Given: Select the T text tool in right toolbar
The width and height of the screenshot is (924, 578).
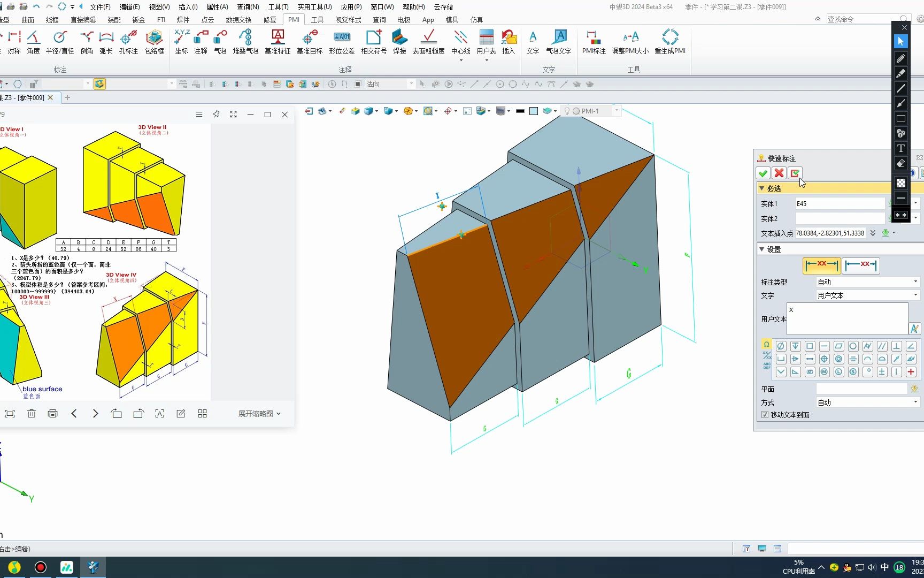Looking at the screenshot, I should 900,149.
